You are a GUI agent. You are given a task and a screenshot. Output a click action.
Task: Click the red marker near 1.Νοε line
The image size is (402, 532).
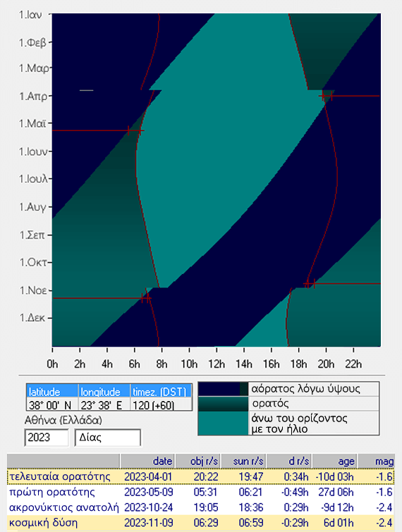point(310,283)
